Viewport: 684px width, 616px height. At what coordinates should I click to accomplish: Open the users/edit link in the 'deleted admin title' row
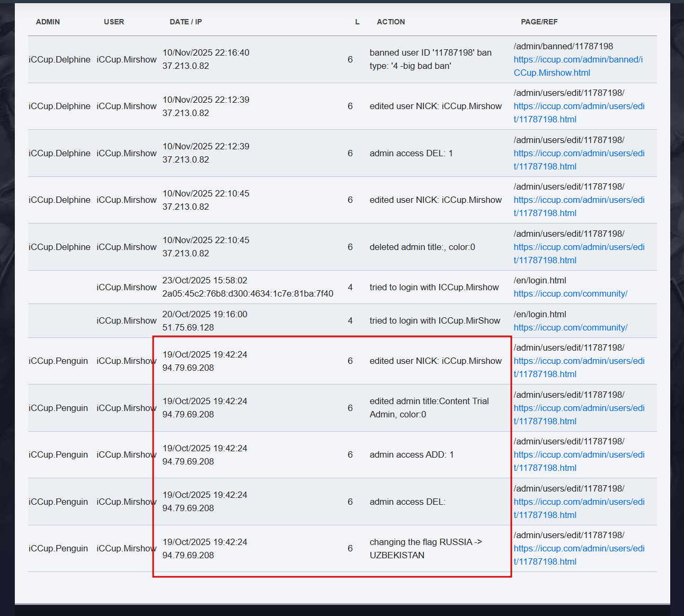pyautogui.click(x=579, y=254)
